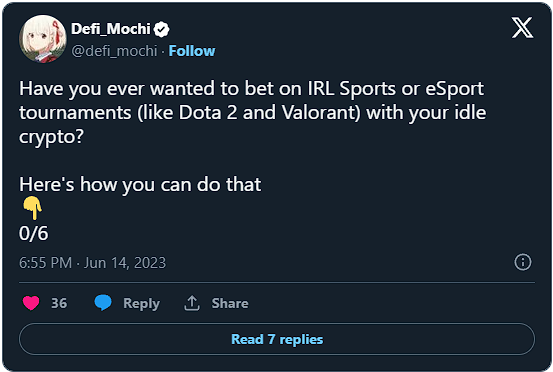This screenshot has height=372, width=553.
Task: Click the like count of 36
Action: coord(59,303)
